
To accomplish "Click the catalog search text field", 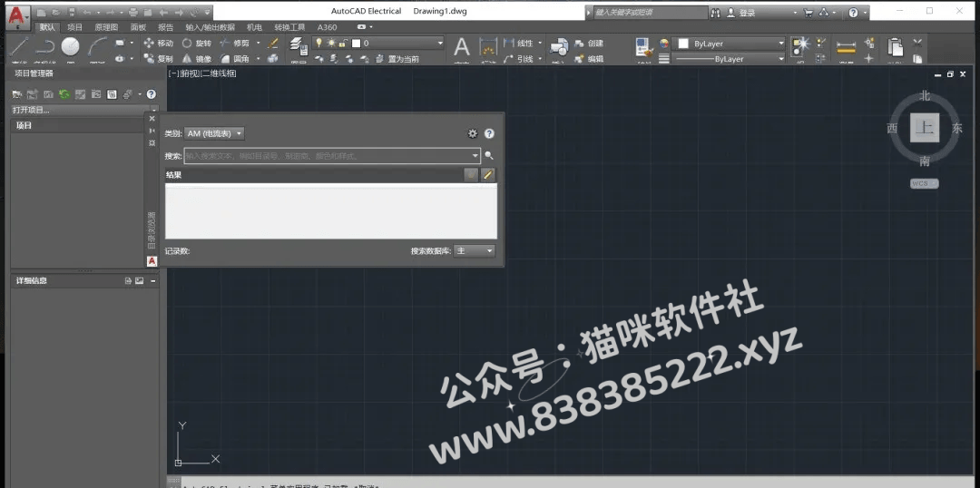I will pyautogui.click(x=327, y=156).
